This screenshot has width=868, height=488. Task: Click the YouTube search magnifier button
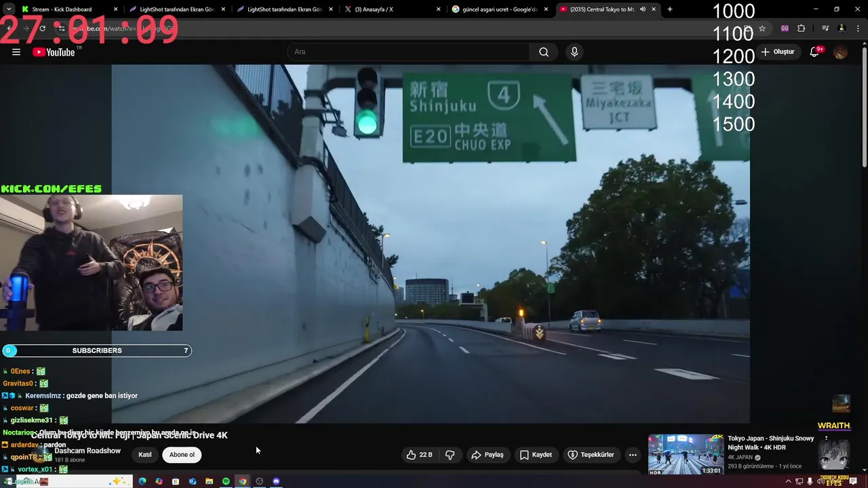544,52
